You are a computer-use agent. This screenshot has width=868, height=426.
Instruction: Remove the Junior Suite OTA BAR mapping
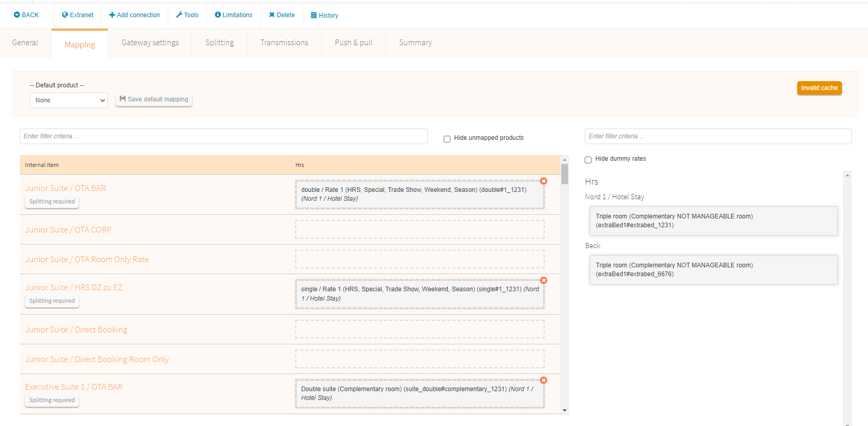coord(544,181)
